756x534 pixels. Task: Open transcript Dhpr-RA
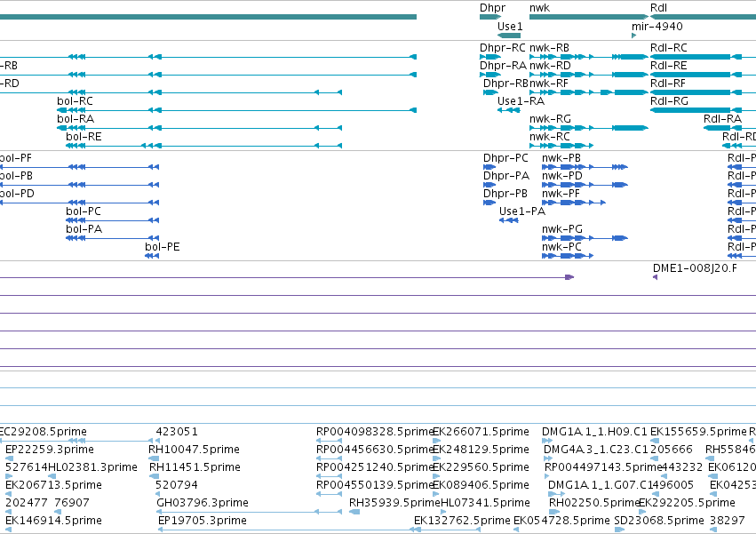coord(503,66)
